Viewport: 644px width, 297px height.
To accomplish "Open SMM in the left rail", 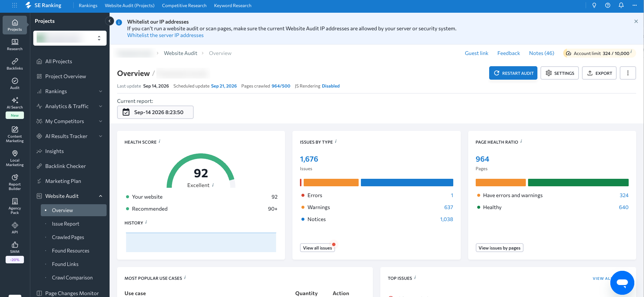I will click(x=15, y=247).
